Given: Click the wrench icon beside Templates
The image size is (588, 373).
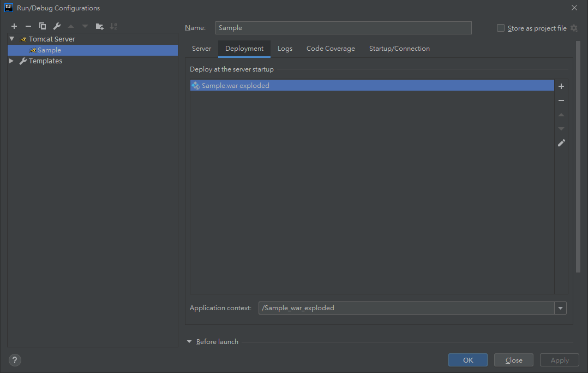Looking at the screenshot, I should 23,61.
